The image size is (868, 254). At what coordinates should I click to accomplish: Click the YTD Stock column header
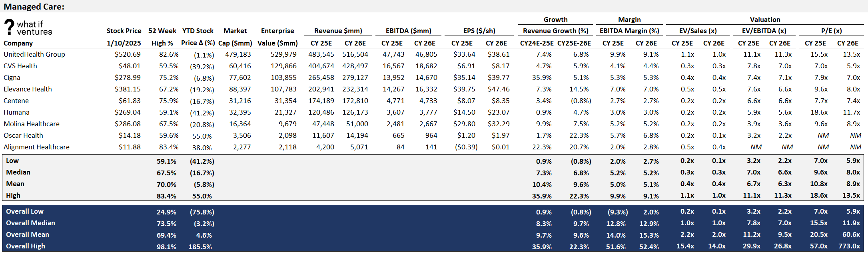[198, 31]
